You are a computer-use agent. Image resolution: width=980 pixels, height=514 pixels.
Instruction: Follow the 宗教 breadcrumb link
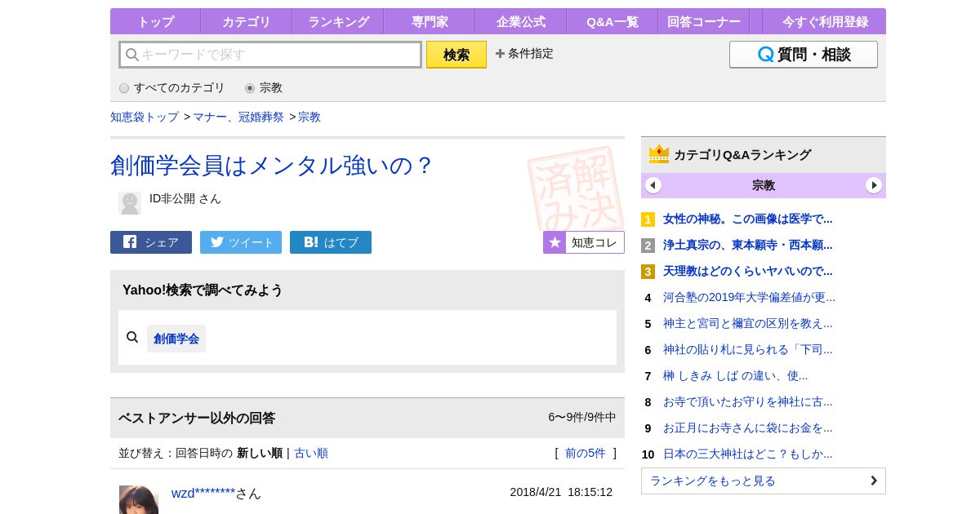310,117
